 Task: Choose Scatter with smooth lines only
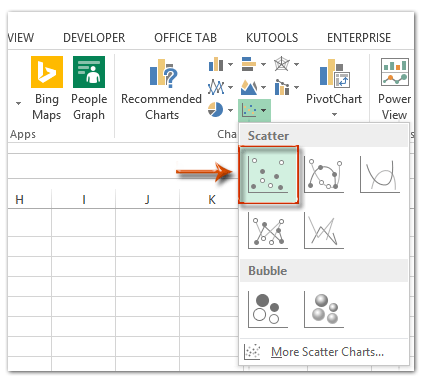[x=380, y=175]
